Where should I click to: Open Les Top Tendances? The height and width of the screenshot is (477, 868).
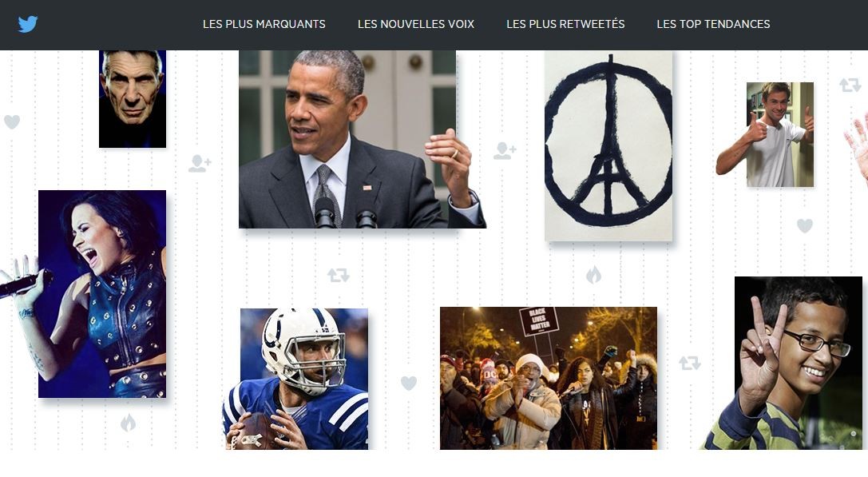pos(713,24)
